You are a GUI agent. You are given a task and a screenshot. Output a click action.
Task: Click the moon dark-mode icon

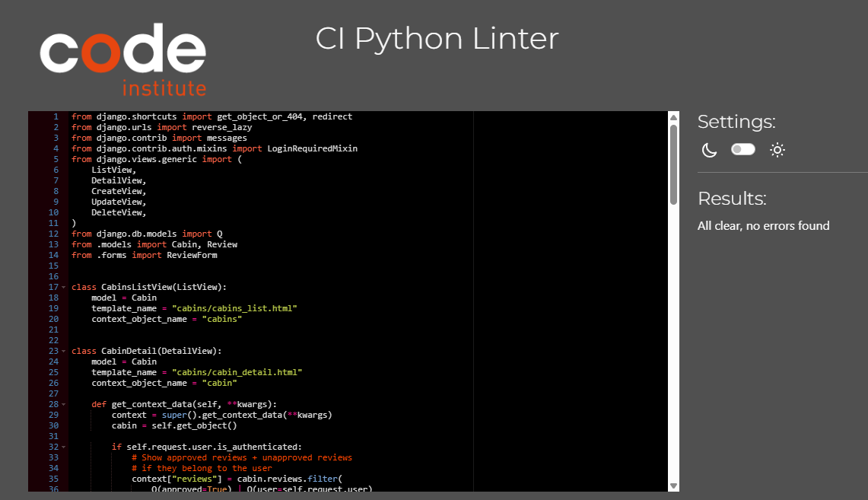709,150
